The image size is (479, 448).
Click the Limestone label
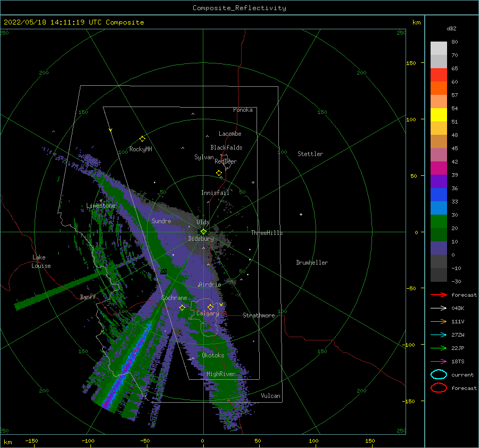(x=101, y=206)
